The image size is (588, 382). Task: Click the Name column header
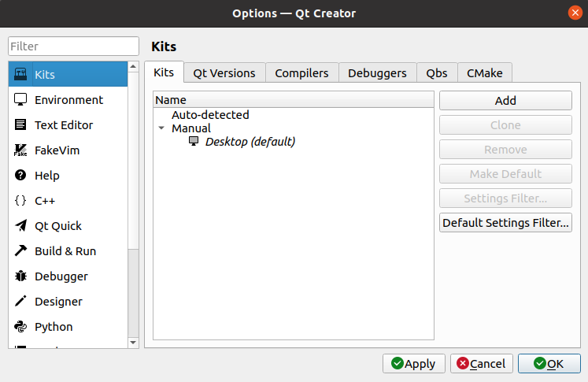[294, 100]
